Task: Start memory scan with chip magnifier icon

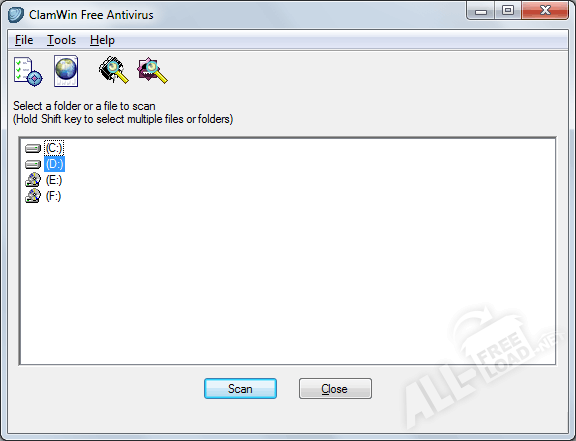Action: point(114,70)
